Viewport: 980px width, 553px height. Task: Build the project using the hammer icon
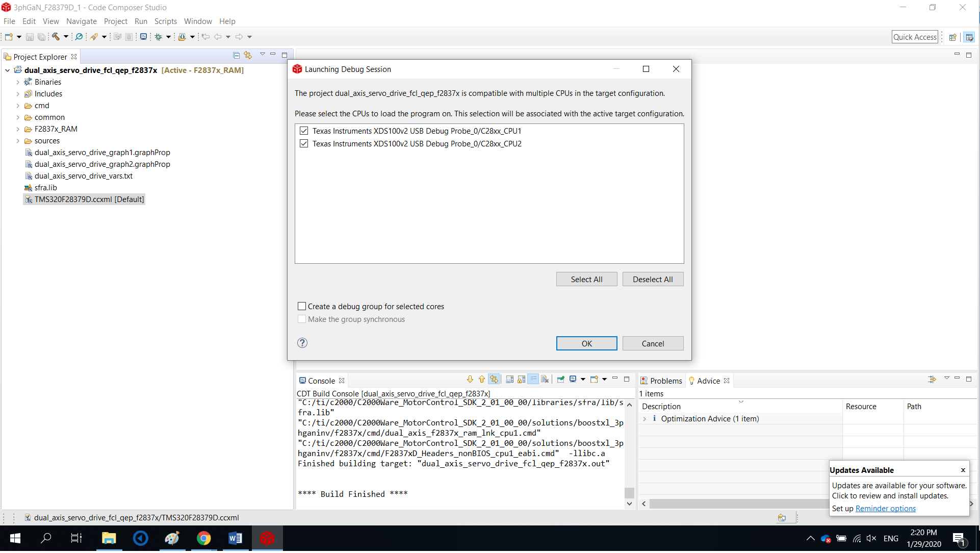point(55,36)
